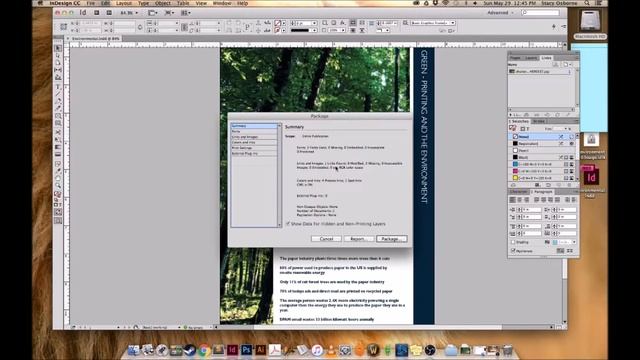Image resolution: width=640 pixels, height=360 pixels.
Task: Open the fill swatch dropdown arrow in Control panel
Action: 284,23
